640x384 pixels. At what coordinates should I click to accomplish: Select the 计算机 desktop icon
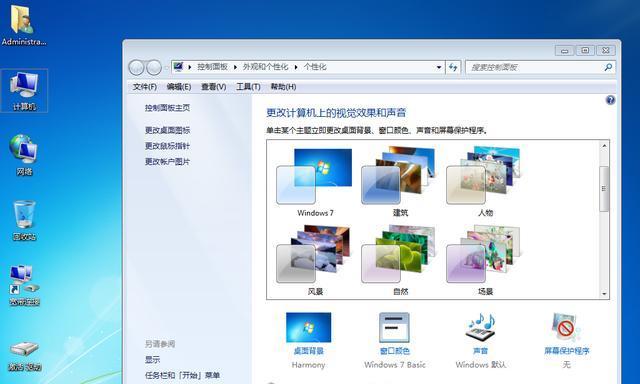click(x=24, y=91)
